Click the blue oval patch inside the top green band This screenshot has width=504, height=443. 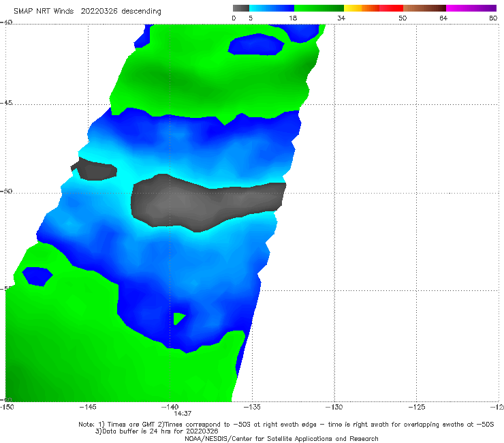[x=256, y=45]
